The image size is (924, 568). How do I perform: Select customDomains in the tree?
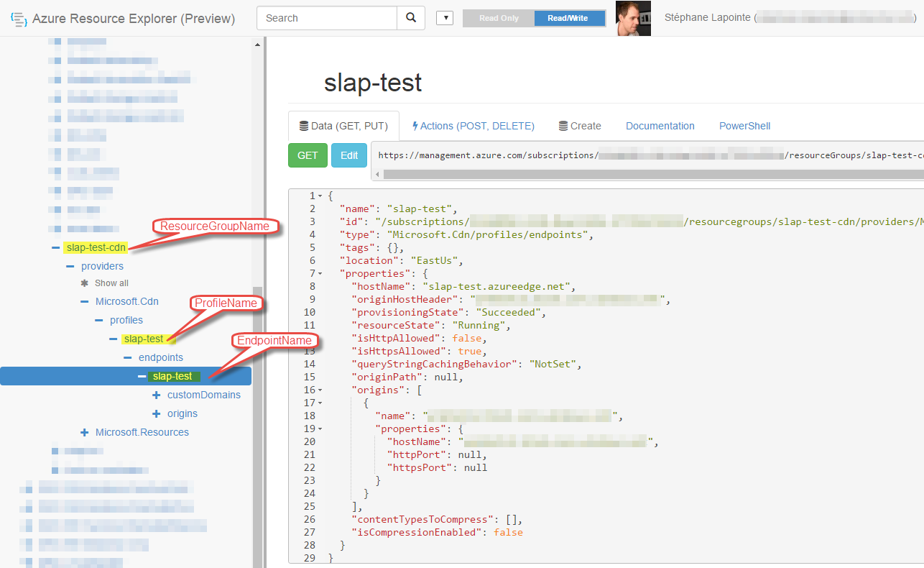(x=204, y=395)
